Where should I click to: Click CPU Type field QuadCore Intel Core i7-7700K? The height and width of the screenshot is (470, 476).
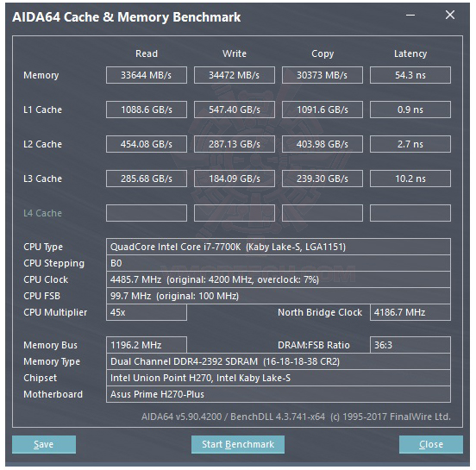click(279, 247)
